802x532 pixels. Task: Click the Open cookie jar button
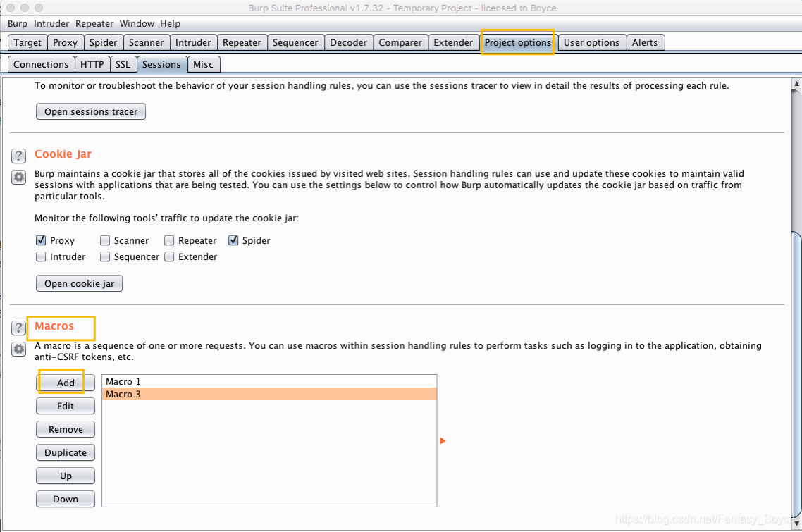tap(79, 283)
